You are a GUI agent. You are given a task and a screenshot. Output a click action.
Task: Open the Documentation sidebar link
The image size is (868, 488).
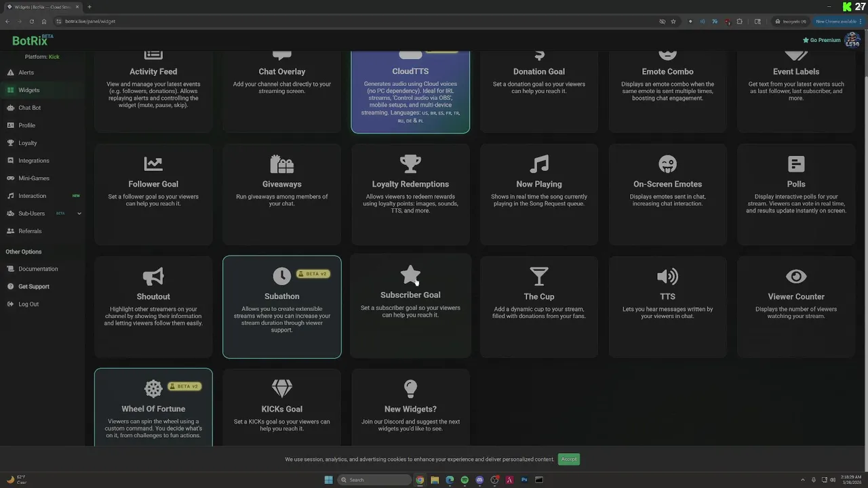pyautogui.click(x=42, y=269)
